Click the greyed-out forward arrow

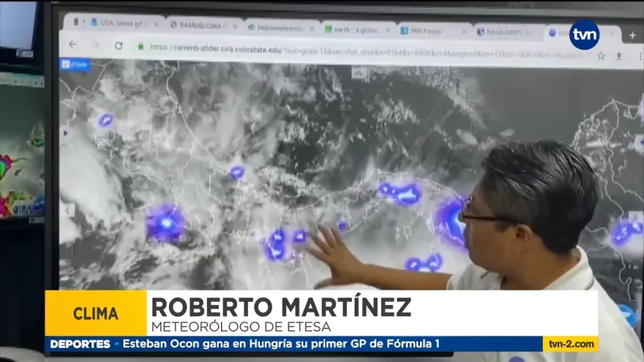(x=96, y=45)
